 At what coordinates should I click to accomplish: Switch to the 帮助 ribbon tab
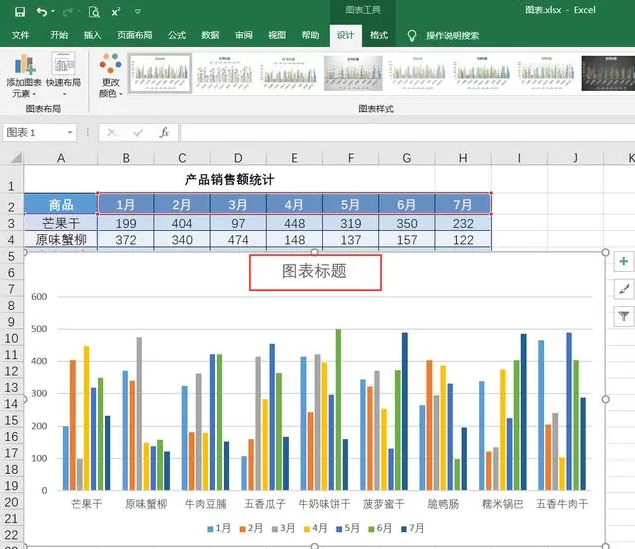point(310,35)
